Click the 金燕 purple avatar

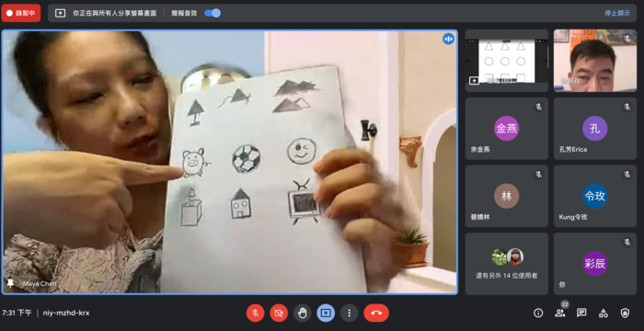[x=506, y=128]
